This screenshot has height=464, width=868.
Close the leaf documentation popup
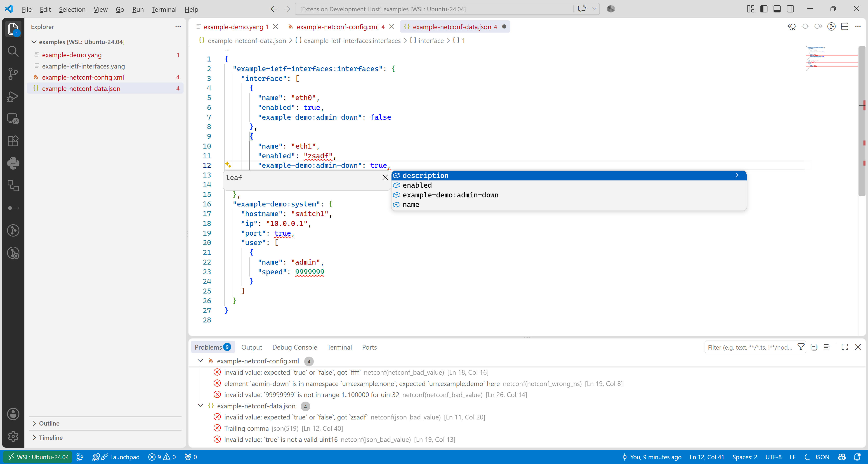click(385, 177)
